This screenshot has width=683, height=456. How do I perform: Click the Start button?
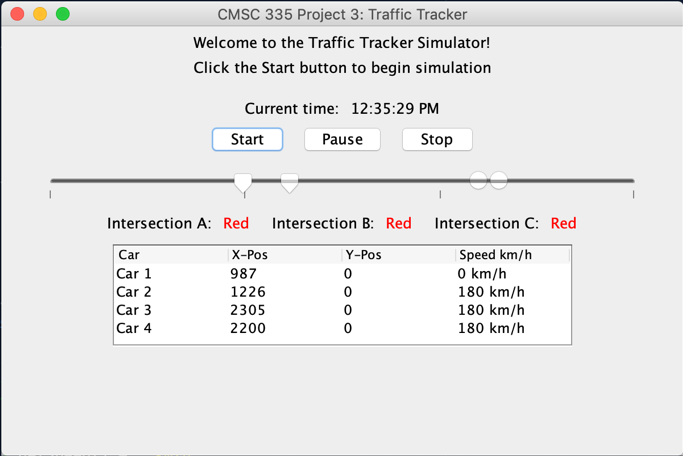click(x=247, y=139)
